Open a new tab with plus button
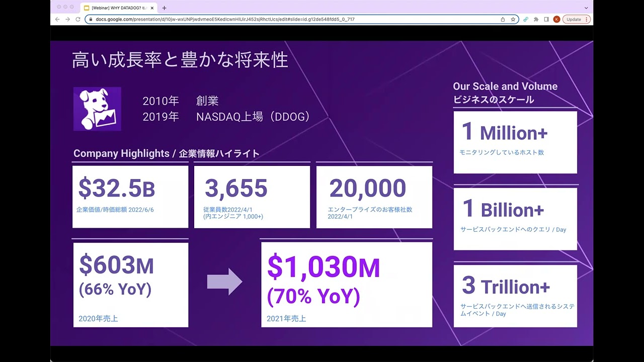The width and height of the screenshot is (644, 362). point(164,8)
